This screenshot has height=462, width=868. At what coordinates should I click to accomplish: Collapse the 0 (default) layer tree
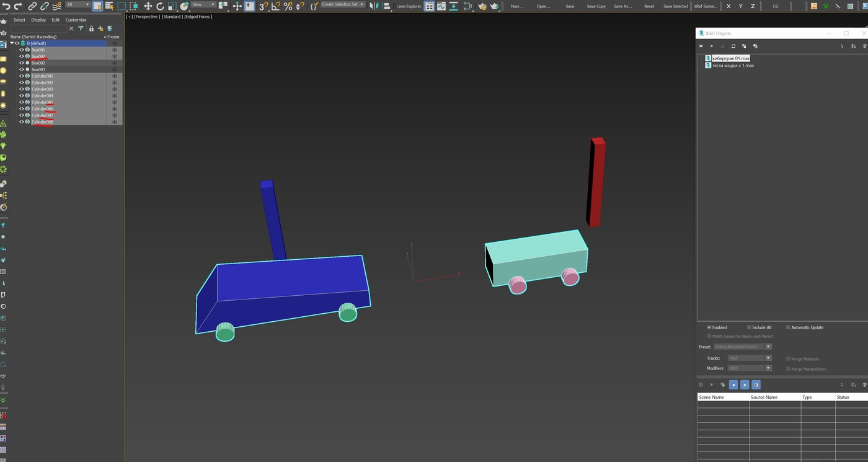click(x=12, y=43)
